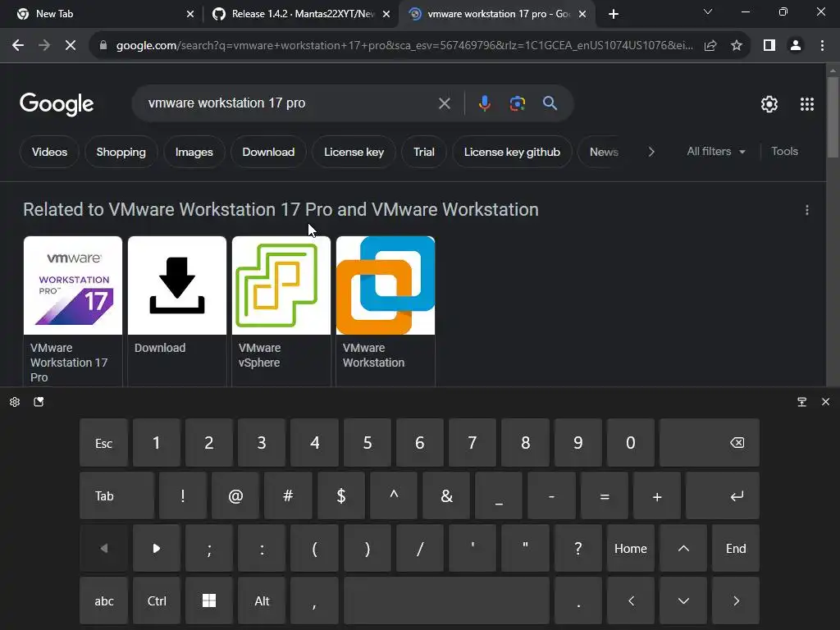Close the on-screen touch keyboard
This screenshot has width=840, height=630.
pos(825,402)
